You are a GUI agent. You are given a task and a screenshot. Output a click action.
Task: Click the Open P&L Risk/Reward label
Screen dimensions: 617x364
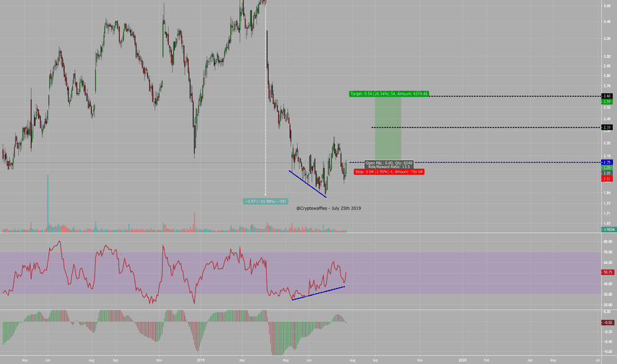(x=389, y=165)
